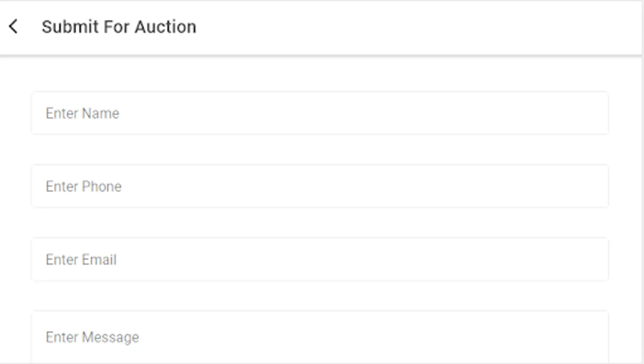Image resolution: width=644 pixels, height=364 pixels.
Task: Tap the left chevron in header
Action: click(13, 27)
